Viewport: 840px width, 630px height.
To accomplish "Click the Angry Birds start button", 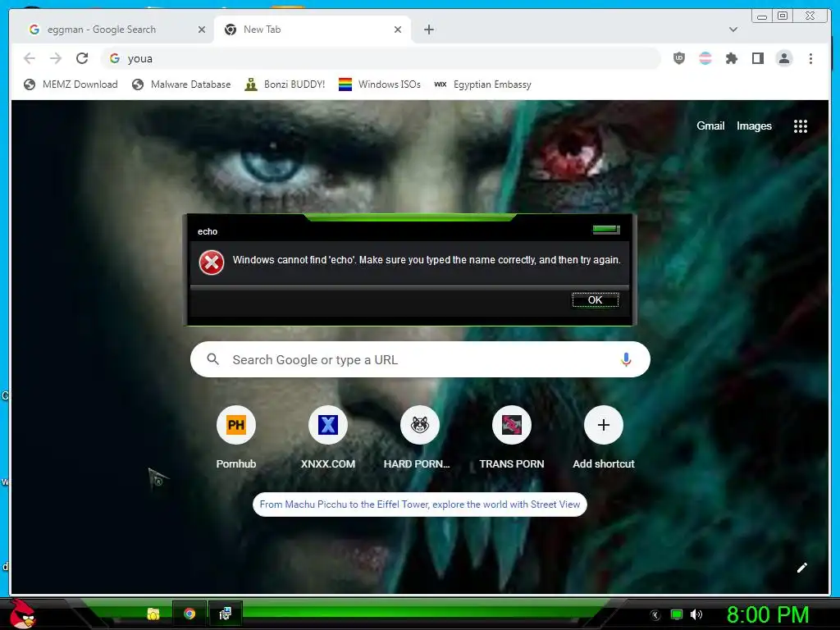I will 22,614.
